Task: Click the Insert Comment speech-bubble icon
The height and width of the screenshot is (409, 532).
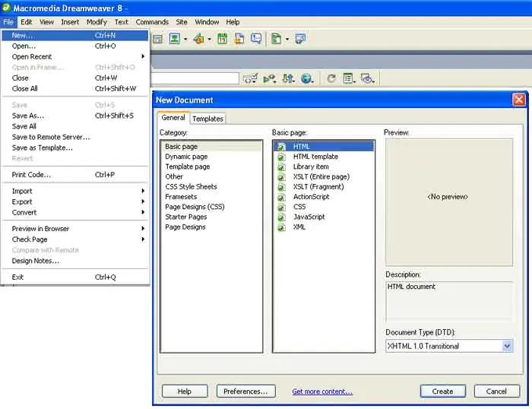Action: pos(256,39)
